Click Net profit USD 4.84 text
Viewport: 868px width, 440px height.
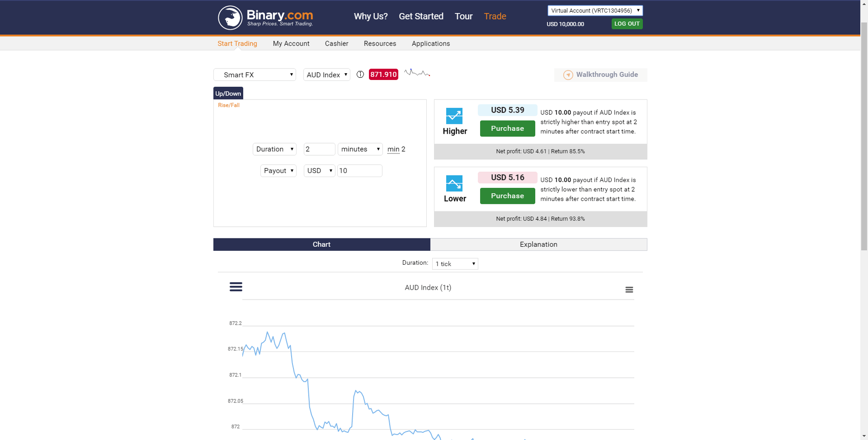[521, 219]
